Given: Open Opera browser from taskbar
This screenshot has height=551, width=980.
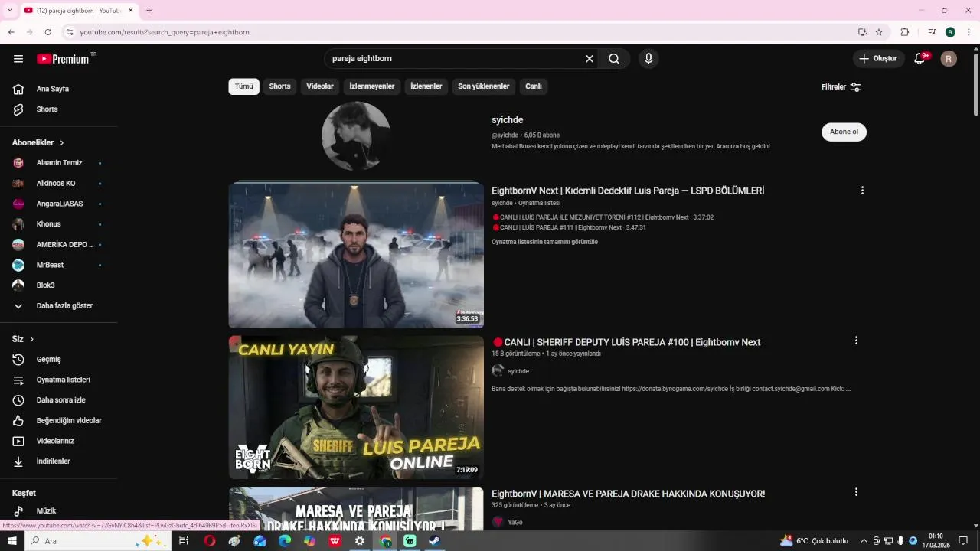Looking at the screenshot, I should coord(210,541).
